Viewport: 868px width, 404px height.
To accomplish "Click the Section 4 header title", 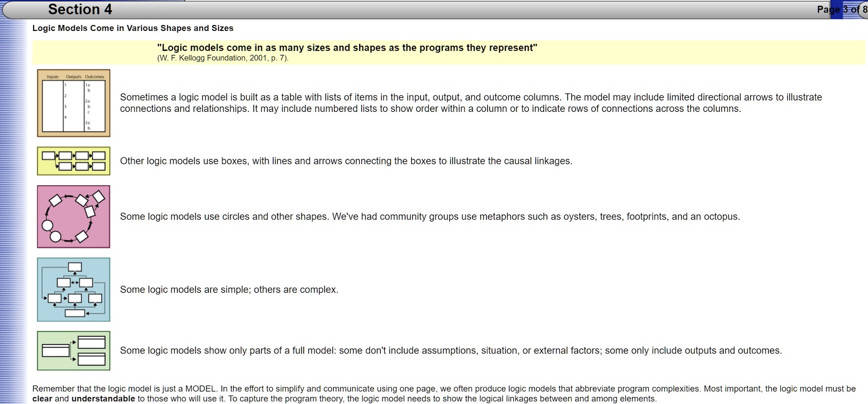I will [80, 9].
